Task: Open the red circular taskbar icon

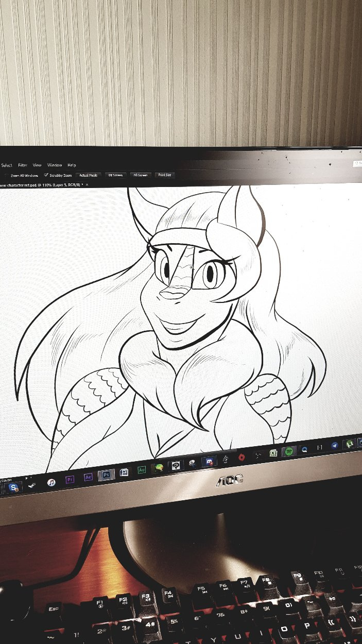Action: tap(240, 457)
